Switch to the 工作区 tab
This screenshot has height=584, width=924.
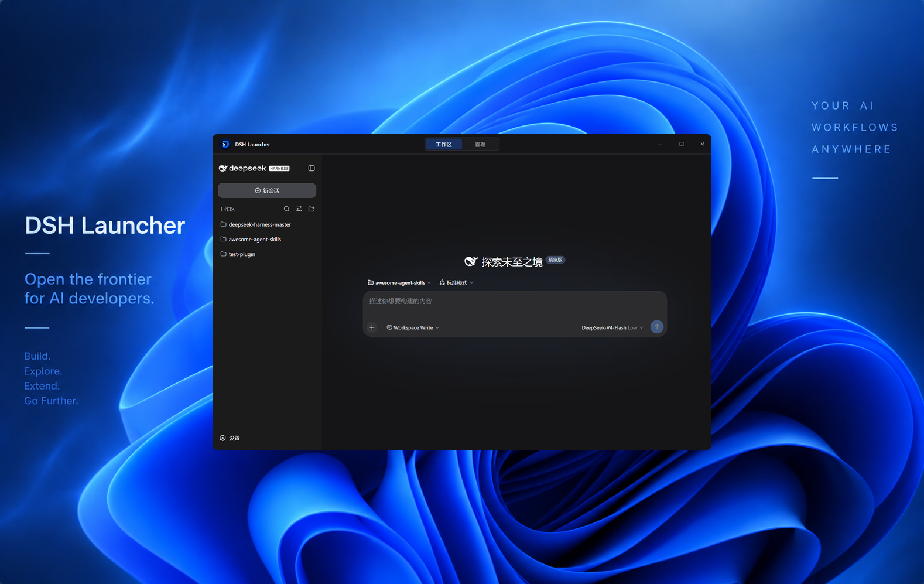(444, 144)
